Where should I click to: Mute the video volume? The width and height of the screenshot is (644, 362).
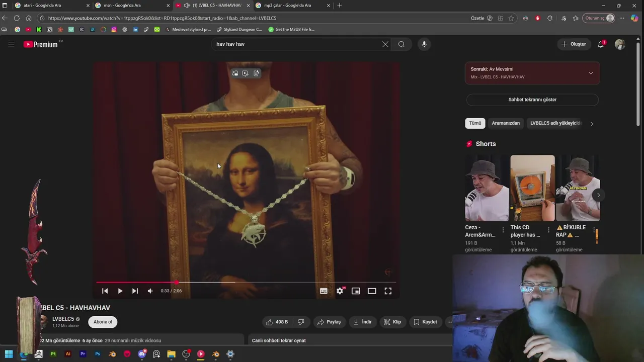(150, 291)
